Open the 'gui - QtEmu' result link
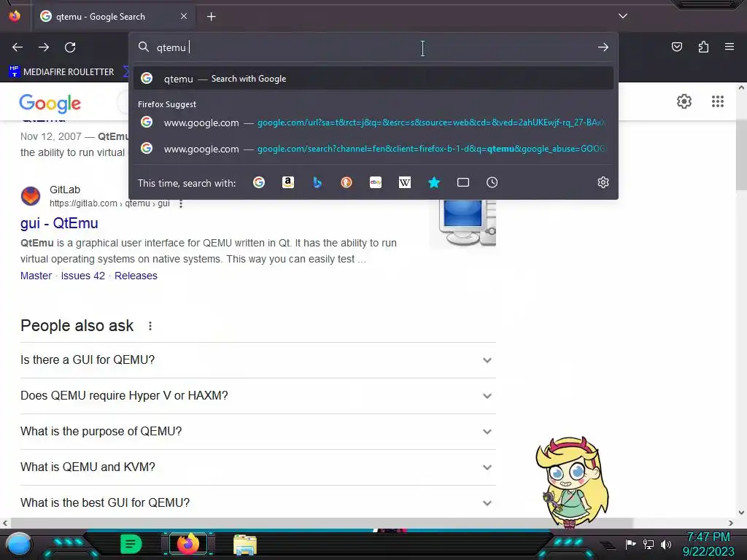Screen dimensions: 747x560 pyautogui.click(x=59, y=223)
